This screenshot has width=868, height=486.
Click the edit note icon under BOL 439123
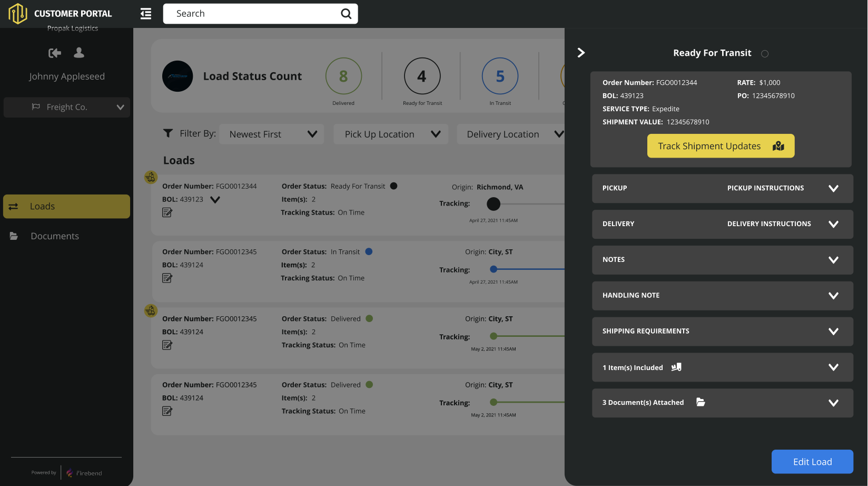click(x=167, y=212)
